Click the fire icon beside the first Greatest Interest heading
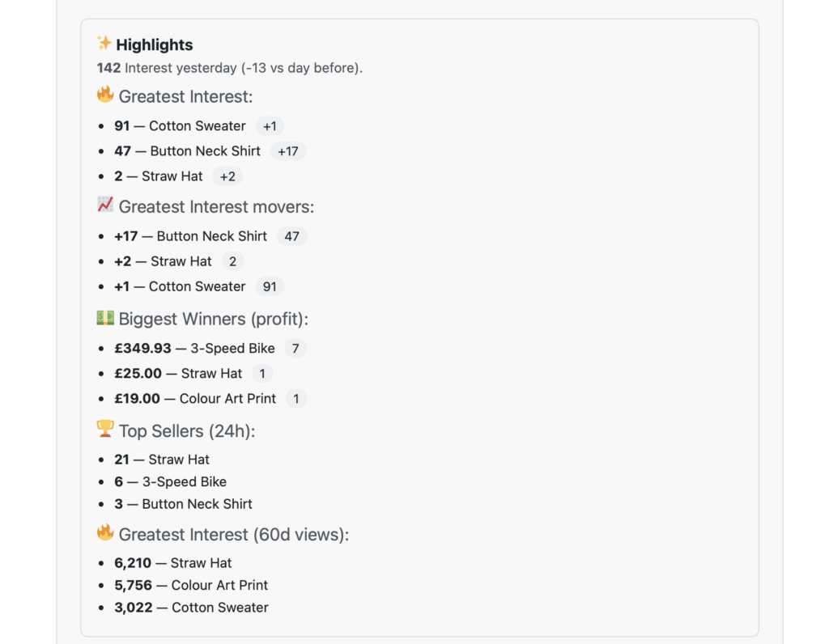 105,95
